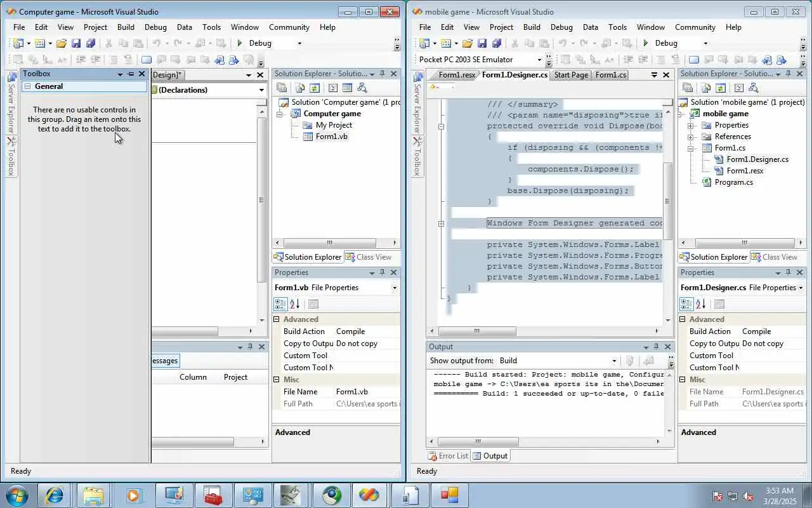Image resolution: width=812 pixels, height=508 pixels.
Task: Click Open File icon in Computer game window
Action: [62, 43]
